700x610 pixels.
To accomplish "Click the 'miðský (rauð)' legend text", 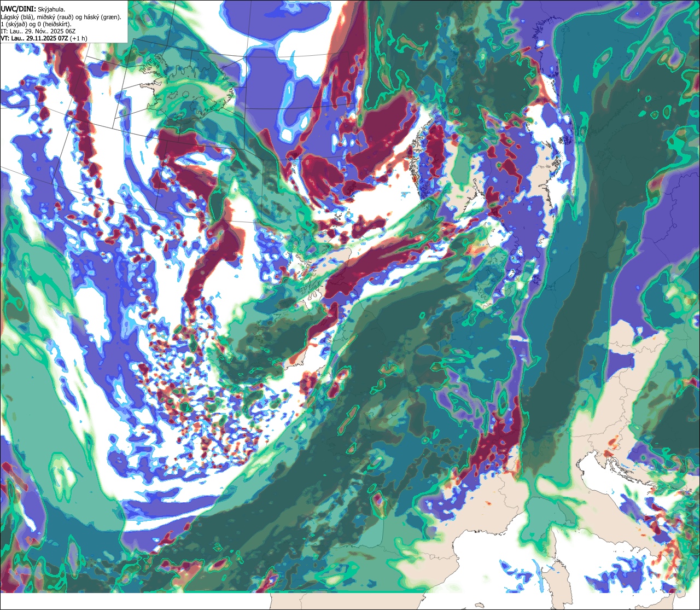I will click(x=55, y=18).
